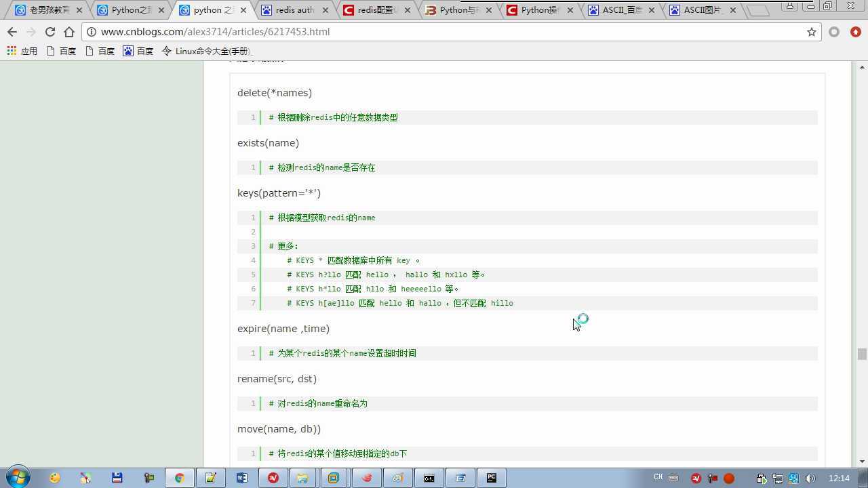Image resolution: width=868 pixels, height=488 pixels.
Task: Click the comment 根据删除redis中的任意数据类型
Action: [x=333, y=117]
